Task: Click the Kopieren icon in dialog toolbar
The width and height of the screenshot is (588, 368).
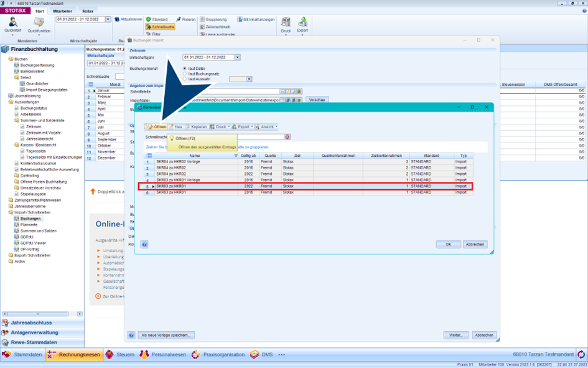Action: (188, 127)
